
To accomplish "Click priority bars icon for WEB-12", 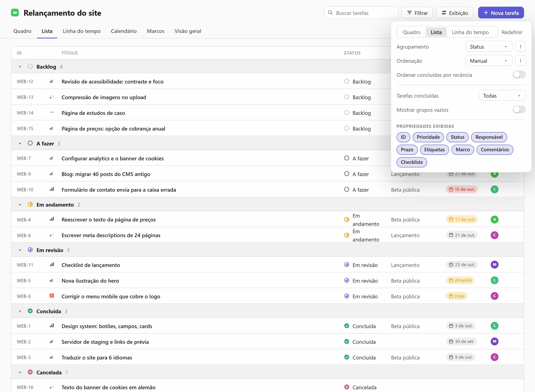I will tap(52, 81).
